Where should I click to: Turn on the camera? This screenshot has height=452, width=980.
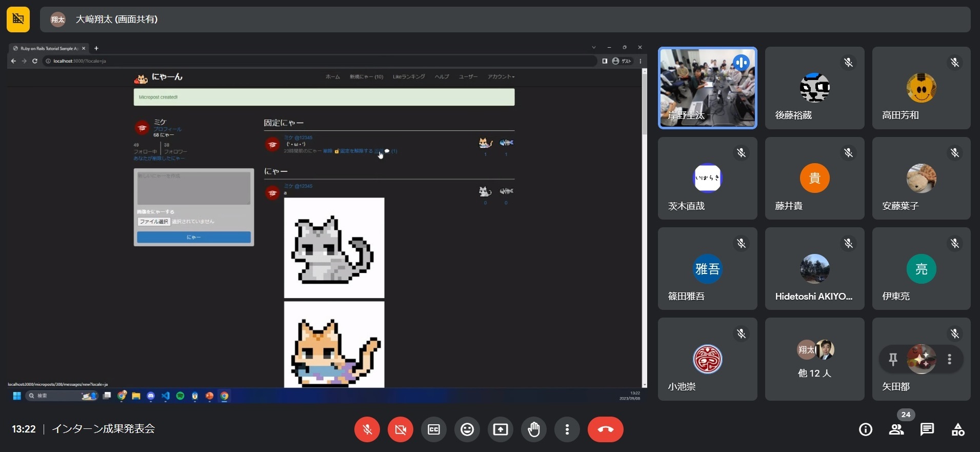coord(401,429)
